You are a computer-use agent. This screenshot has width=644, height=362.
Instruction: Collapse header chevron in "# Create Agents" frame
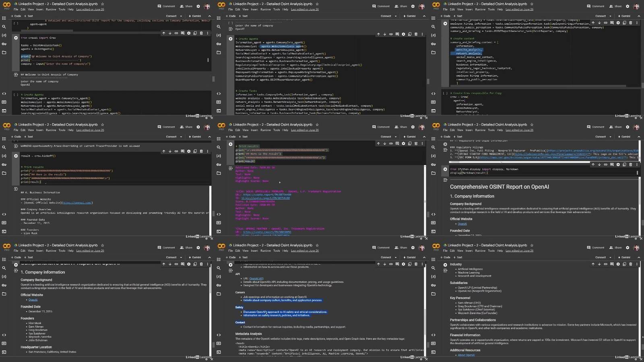click(x=424, y=16)
